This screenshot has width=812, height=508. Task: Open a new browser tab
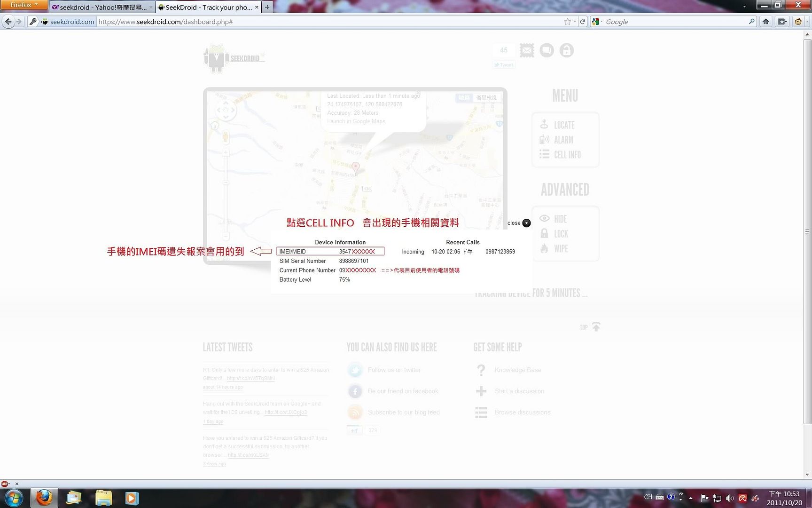coord(267,8)
